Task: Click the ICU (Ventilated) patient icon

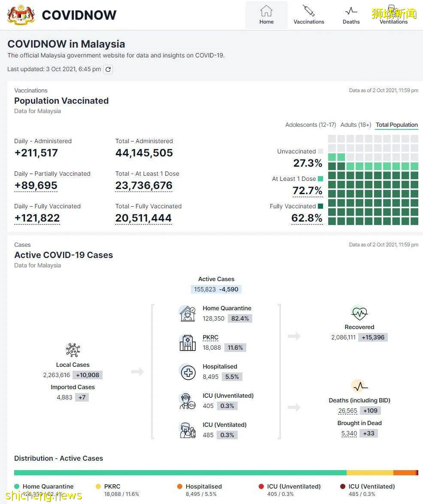Action: point(187,430)
